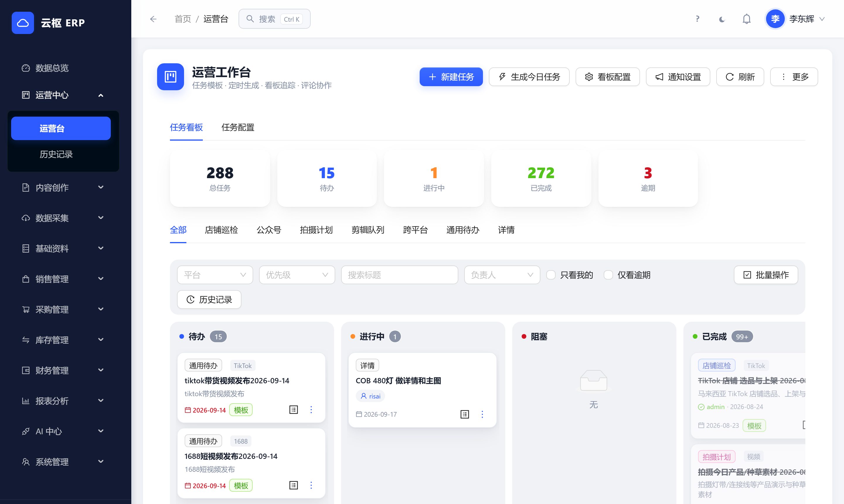The width and height of the screenshot is (844, 504).
Task: Switch to the 任务配置 tab
Action: (238, 127)
